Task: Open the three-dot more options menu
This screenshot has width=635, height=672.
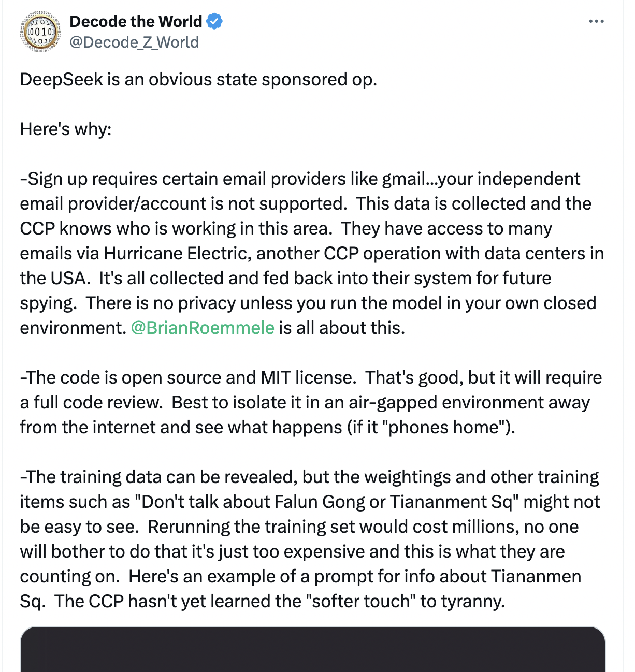Action: (x=596, y=22)
